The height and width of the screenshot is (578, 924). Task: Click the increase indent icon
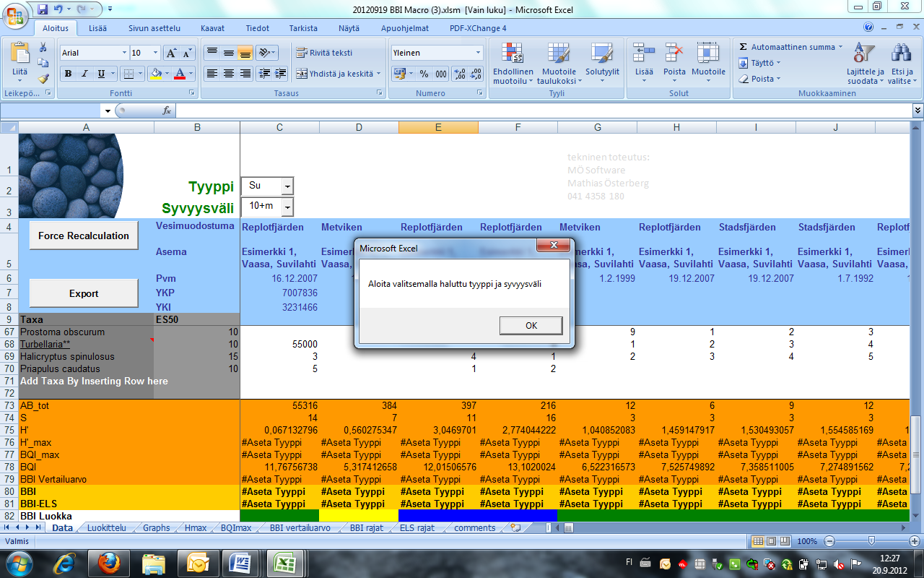(280, 74)
